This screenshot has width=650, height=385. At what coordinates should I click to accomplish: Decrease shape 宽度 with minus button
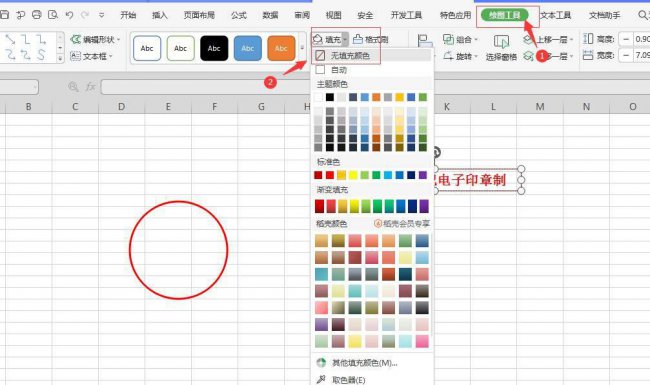pos(626,55)
